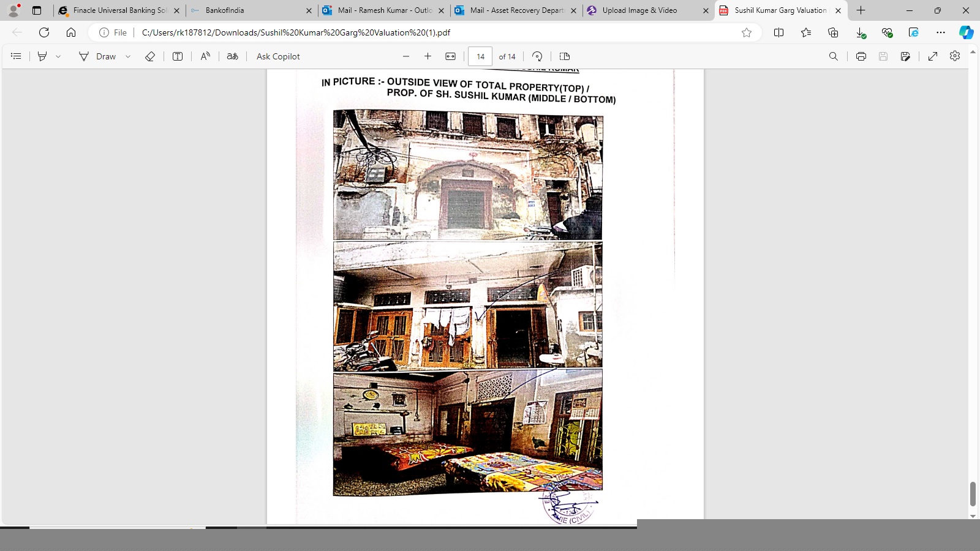The image size is (980, 551).
Task: Open the browser Settings and more menu
Action: pyautogui.click(x=941, y=32)
